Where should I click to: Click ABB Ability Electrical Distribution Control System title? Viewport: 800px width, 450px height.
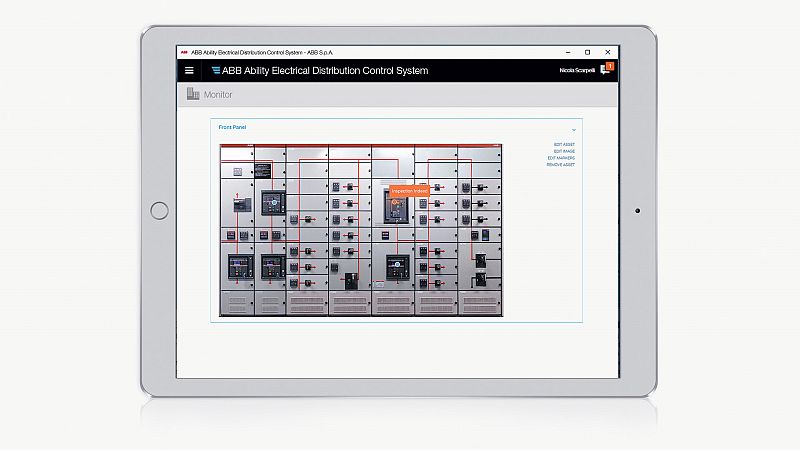pos(325,70)
